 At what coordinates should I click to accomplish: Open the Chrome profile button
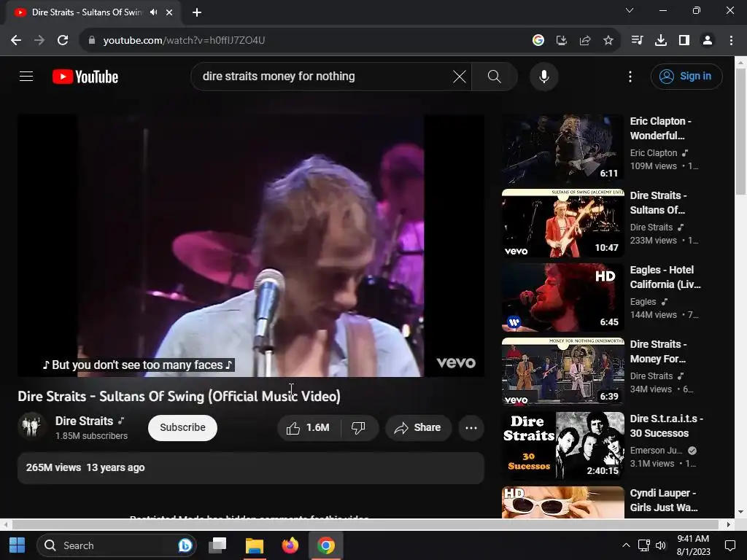pos(708,41)
